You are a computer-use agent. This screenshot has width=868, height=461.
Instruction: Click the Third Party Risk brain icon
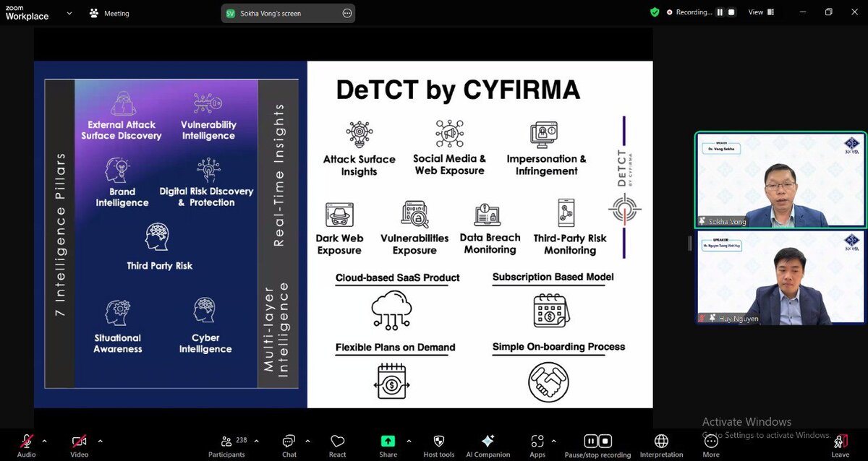(157, 236)
